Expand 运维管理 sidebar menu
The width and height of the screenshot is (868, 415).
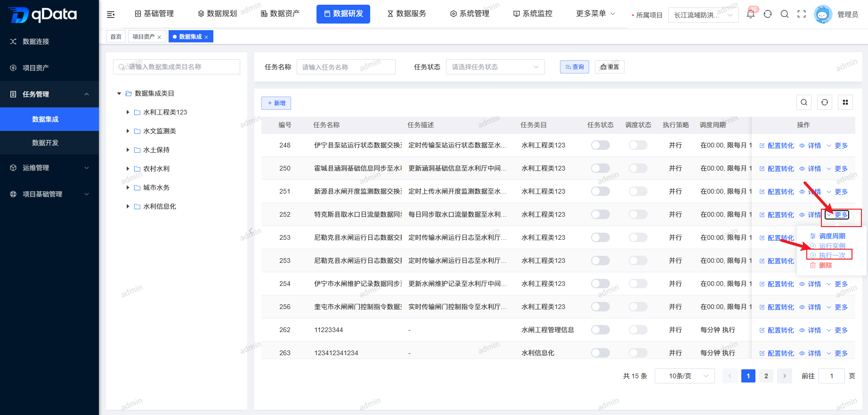pyautogui.click(x=49, y=168)
